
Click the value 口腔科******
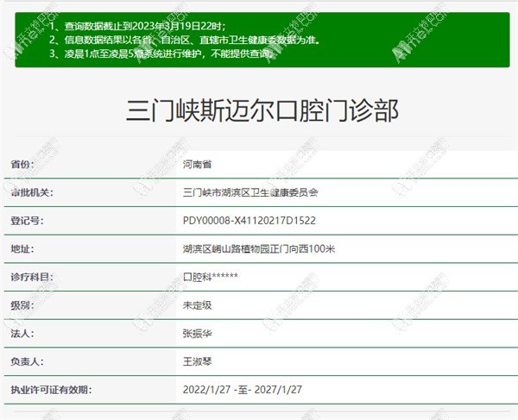[211, 277]
